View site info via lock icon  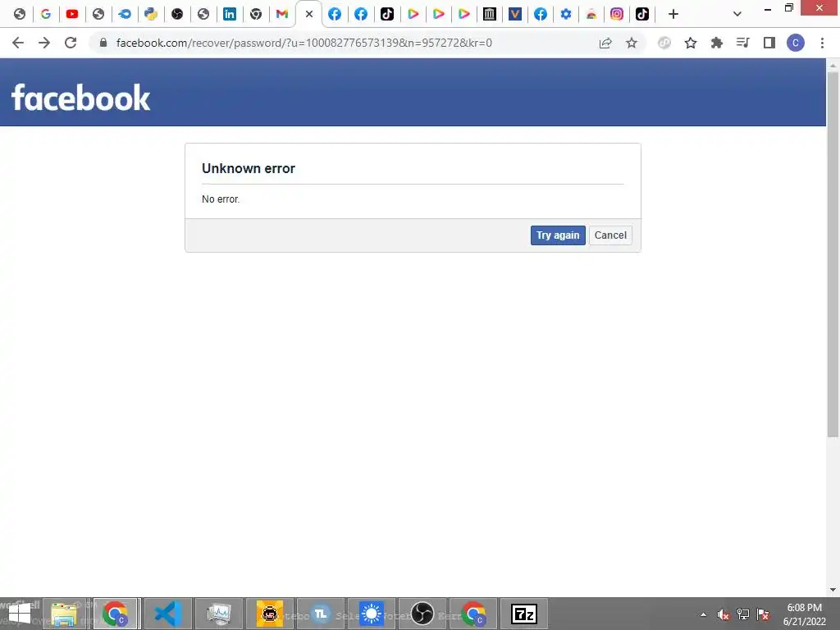[103, 43]
